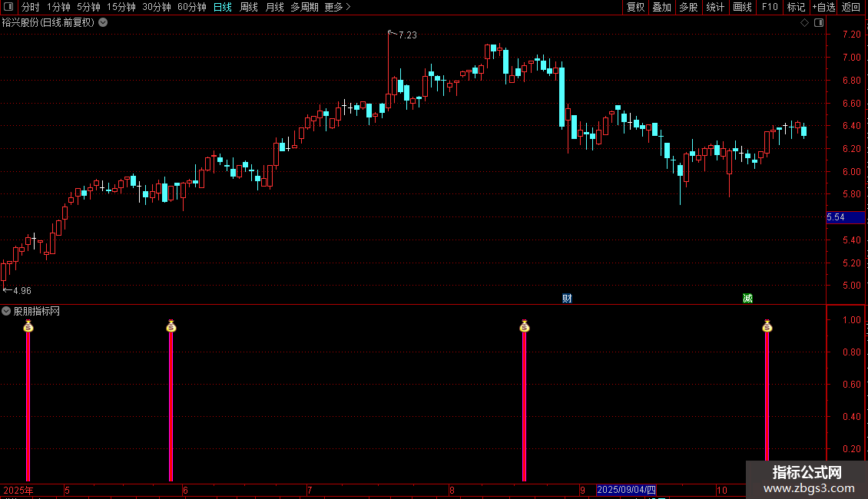Select the 1分钟 period tab
The height and width of the screenshot is (499, 868).
point(58,7)
